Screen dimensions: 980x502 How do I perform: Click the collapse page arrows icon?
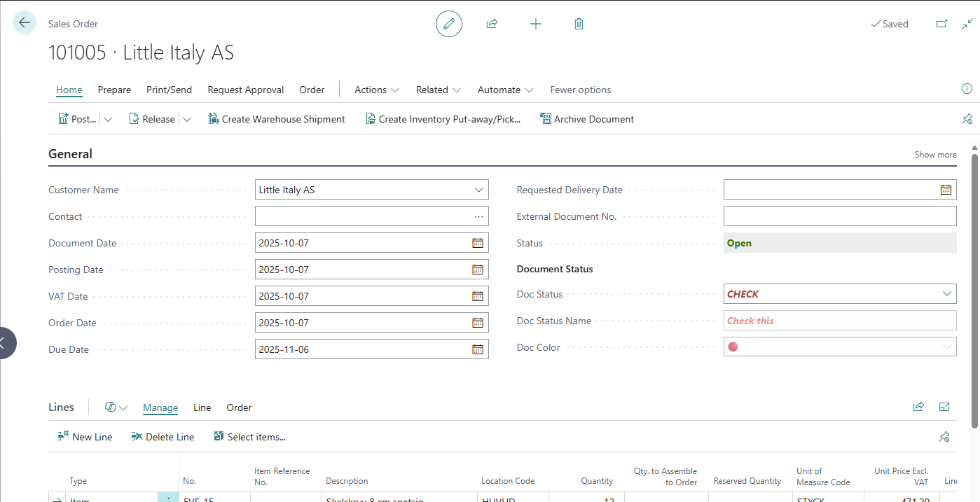pos(967,24)
